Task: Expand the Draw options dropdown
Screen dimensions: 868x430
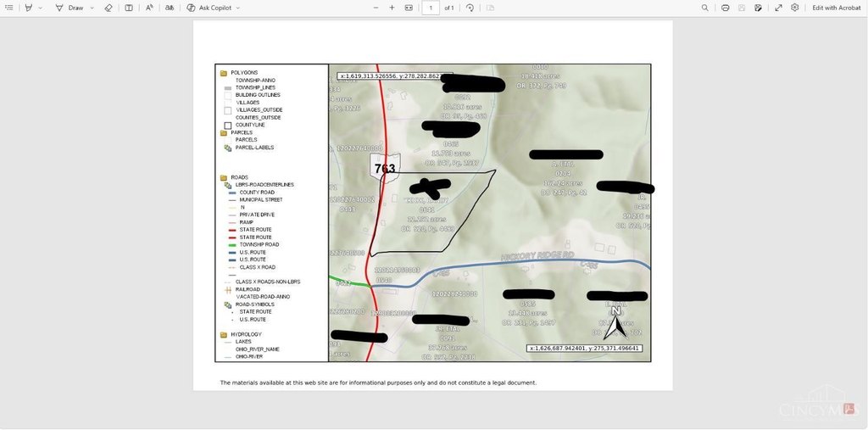Action: [92, 8]
